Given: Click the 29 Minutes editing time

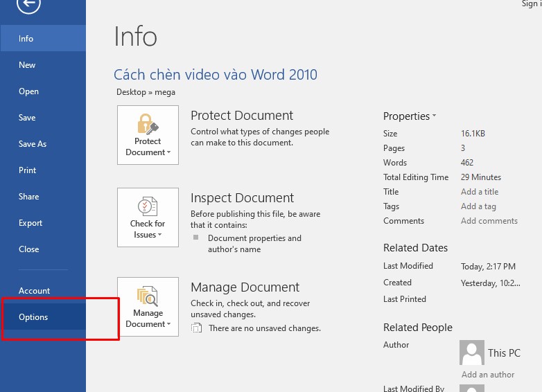Looking at the screenshot, I should [x=481, y=177].
